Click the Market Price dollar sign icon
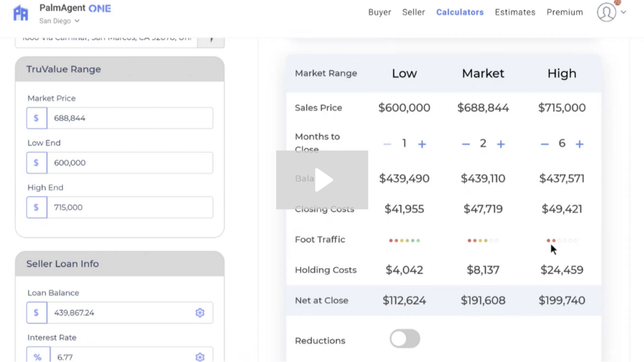The height and width of the screenshot is (362, 644). point(37,118)
